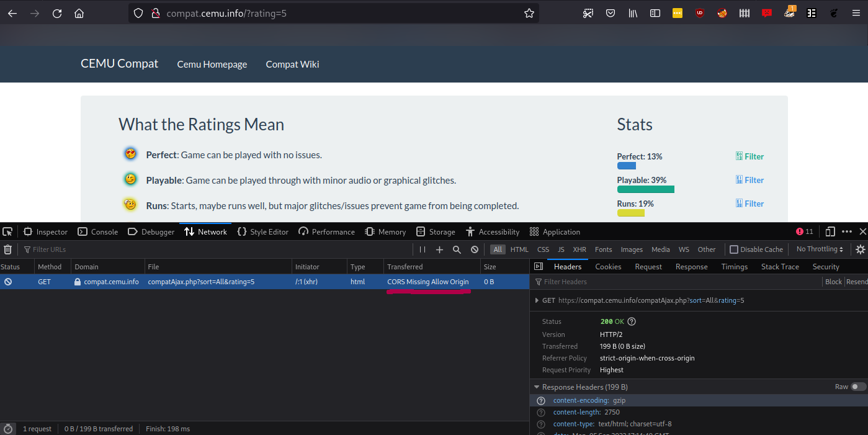868x435 pixels.
Task: Bookmark this page with the star icon
Action: coord(529,13)
